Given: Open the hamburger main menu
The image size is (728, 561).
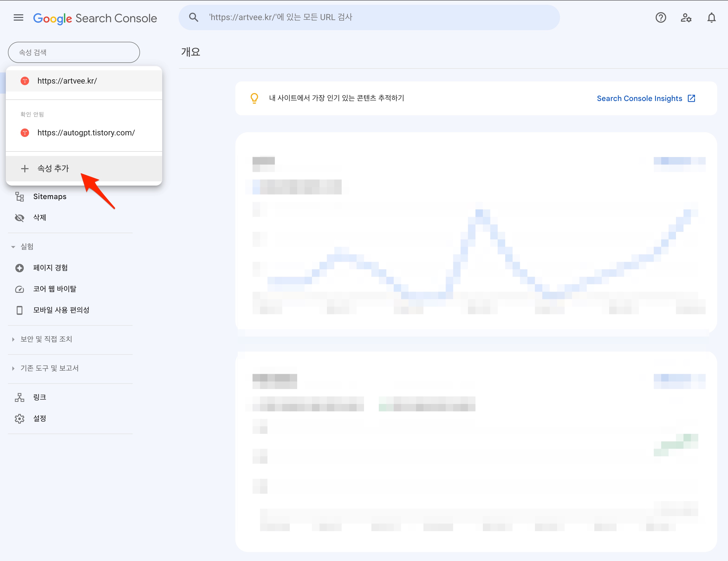Looking at the screenshot, I should click(18, 18).
